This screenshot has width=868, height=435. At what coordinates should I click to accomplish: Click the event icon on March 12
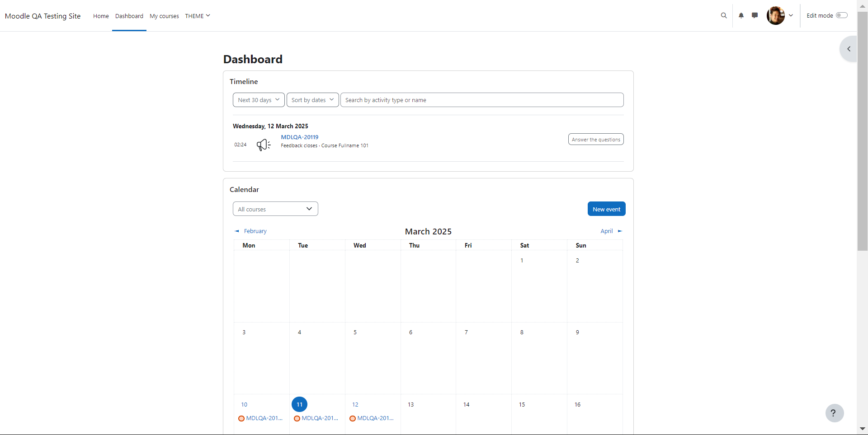point(353,418)
